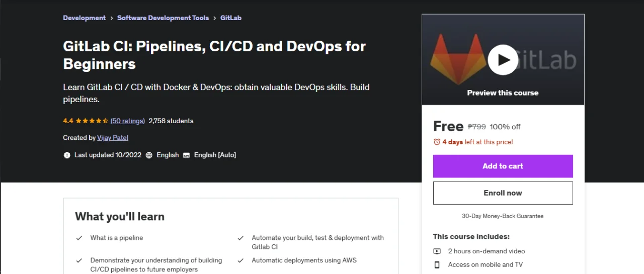This screenshot has width=644, height=274.
Task: Open instructor Vijay Patel's profile
Action: click(113, 137)
